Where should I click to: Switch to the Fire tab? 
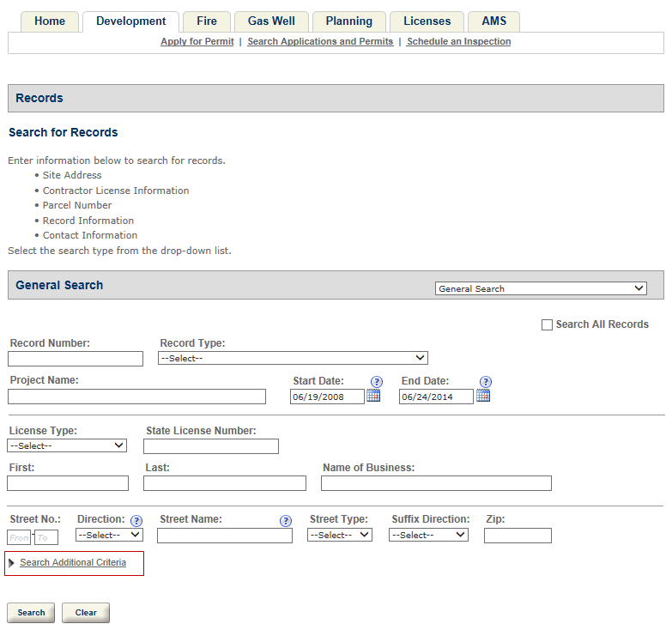[x=207, y=21]
